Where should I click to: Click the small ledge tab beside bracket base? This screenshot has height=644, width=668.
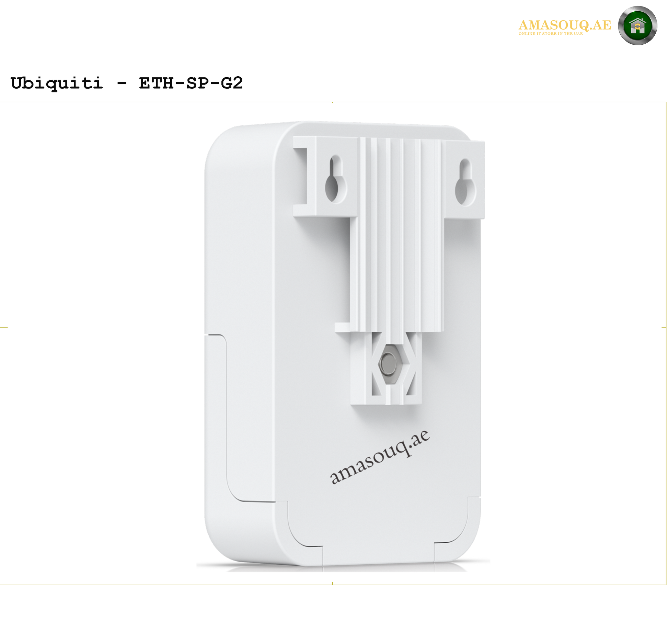click(342, 327)
